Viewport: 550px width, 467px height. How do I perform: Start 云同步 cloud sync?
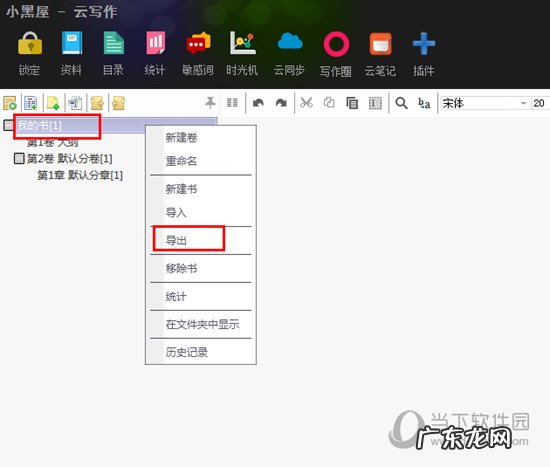click(290, 42)
